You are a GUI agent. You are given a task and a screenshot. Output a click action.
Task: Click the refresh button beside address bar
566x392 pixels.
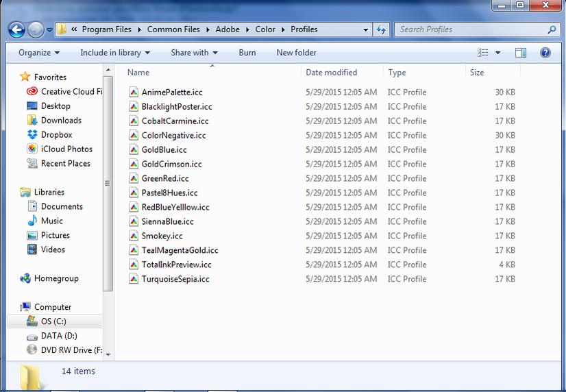pos(382,29)
